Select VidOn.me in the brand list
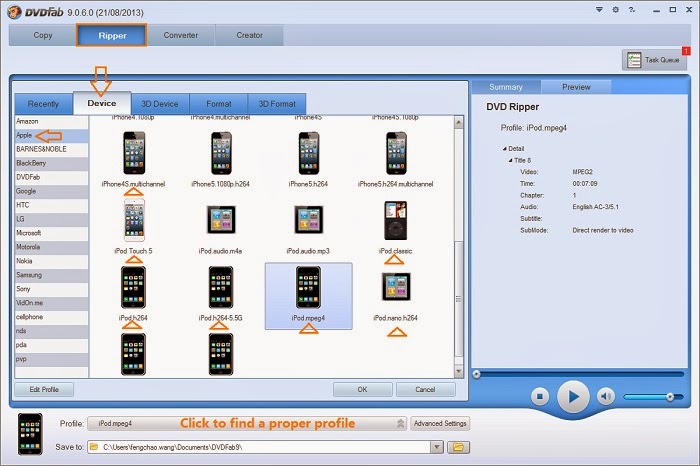700x466 pixels. [x=51, y=303]
